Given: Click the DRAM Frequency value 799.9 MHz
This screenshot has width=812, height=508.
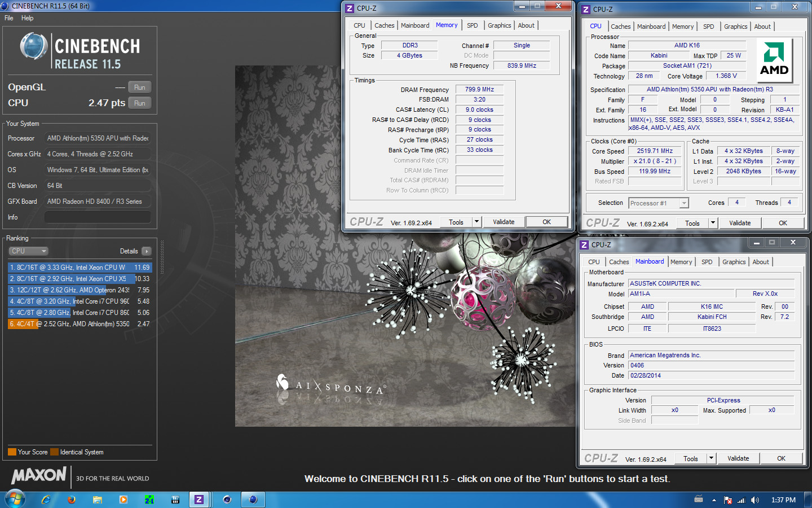Looking at the screenshot, I should pos(479,89).
